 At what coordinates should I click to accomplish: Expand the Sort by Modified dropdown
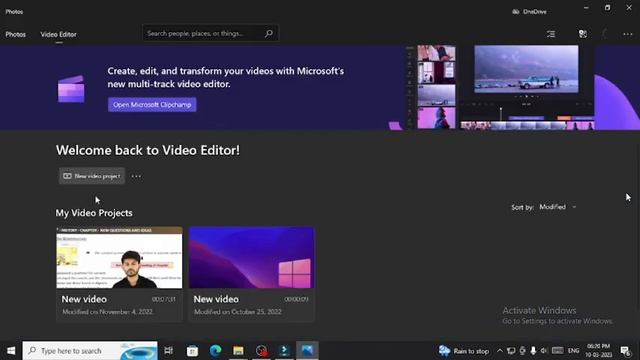558,207
